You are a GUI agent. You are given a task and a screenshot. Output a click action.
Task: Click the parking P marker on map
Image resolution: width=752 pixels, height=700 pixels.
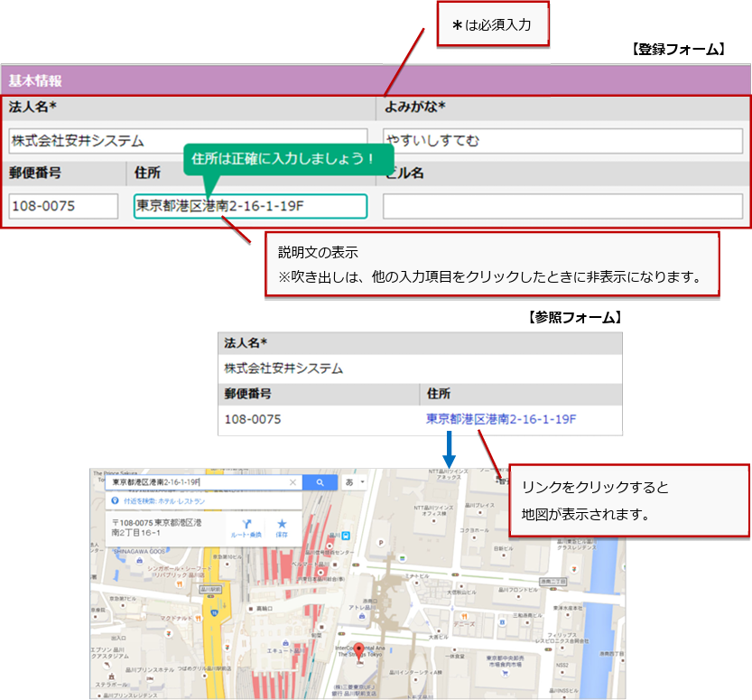[x=381, y=543]
